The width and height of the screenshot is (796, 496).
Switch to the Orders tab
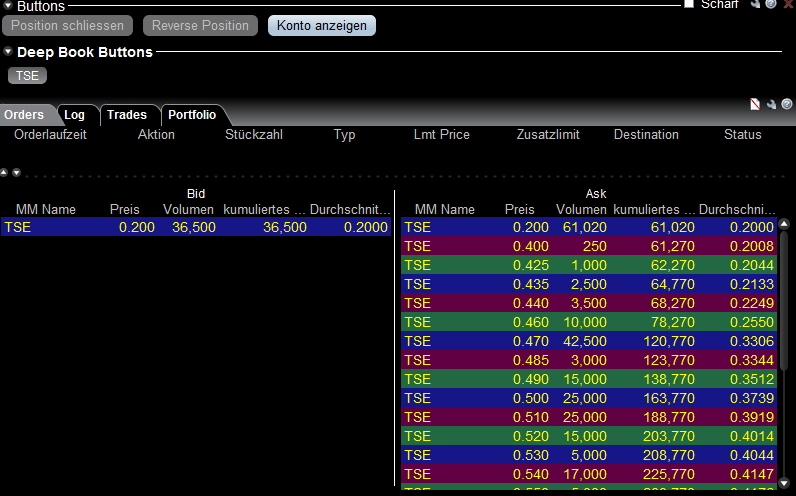coord(24,115)
